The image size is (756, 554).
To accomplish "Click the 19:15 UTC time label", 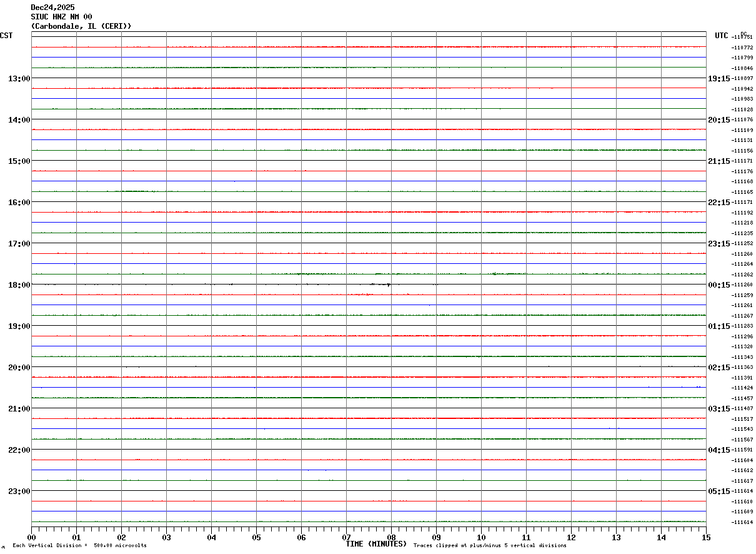I will click(719, 79).
